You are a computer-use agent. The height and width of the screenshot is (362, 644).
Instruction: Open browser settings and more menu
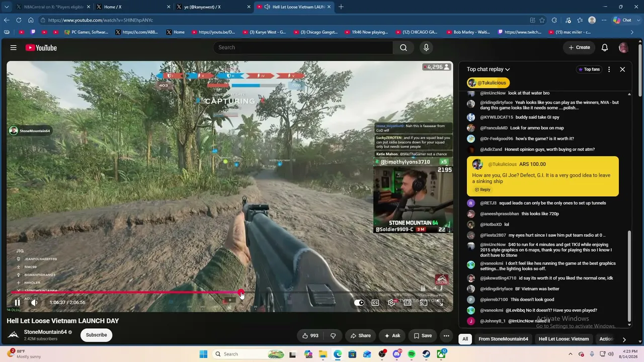click(x=604, y=20)
